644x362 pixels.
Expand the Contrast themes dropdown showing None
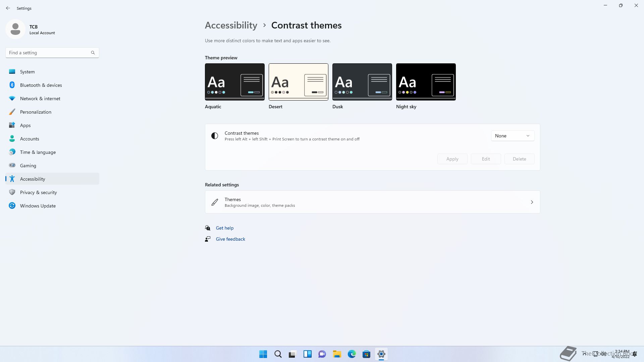(513, 136)
